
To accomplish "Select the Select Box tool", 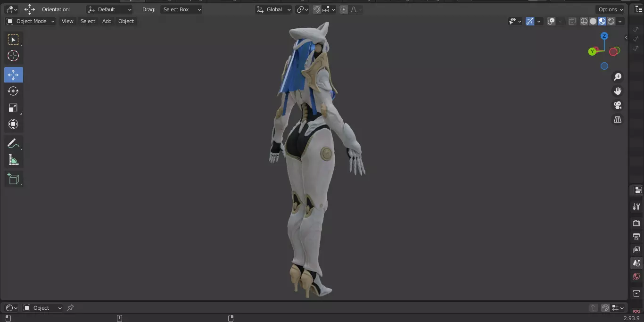I will pyautogui.click(x=13, y=40).
